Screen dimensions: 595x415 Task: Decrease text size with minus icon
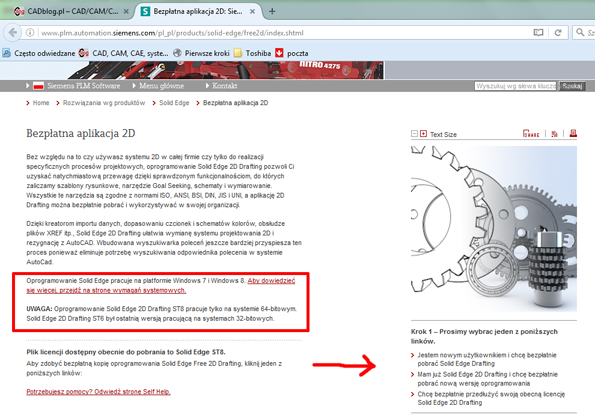(414, 134)
